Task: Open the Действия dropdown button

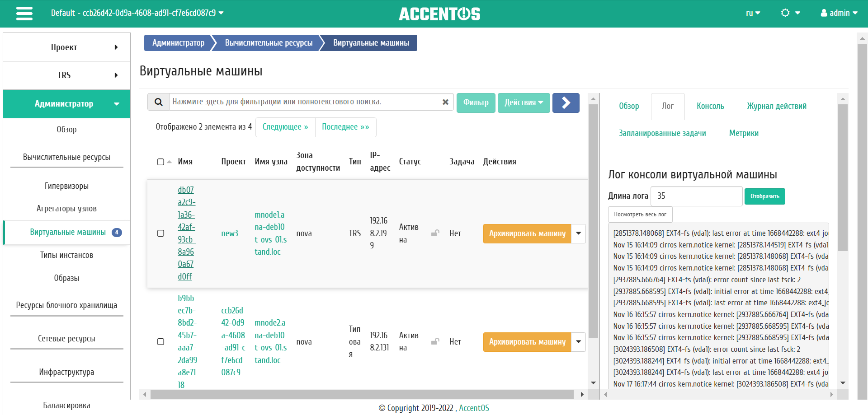Action: coord(524,103)
